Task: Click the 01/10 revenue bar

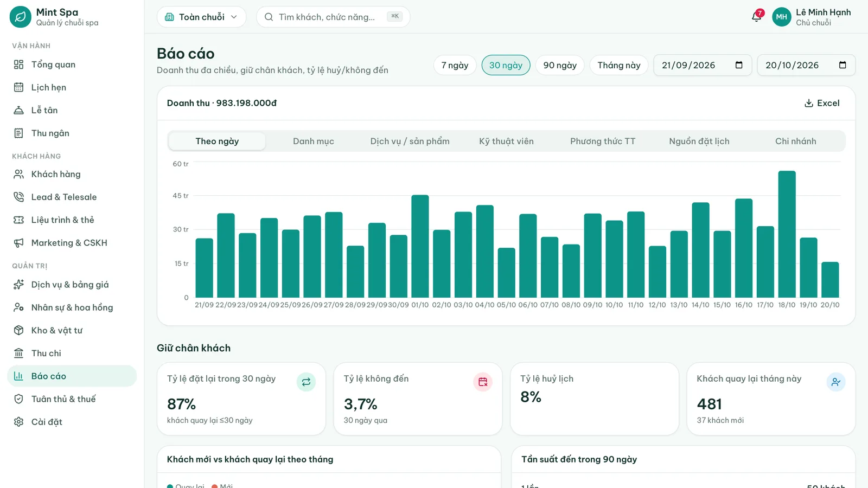Action: point(420,246)
